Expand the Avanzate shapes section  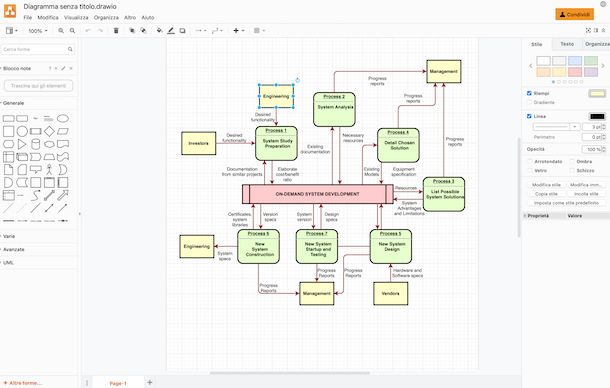(x=13, y=249)
